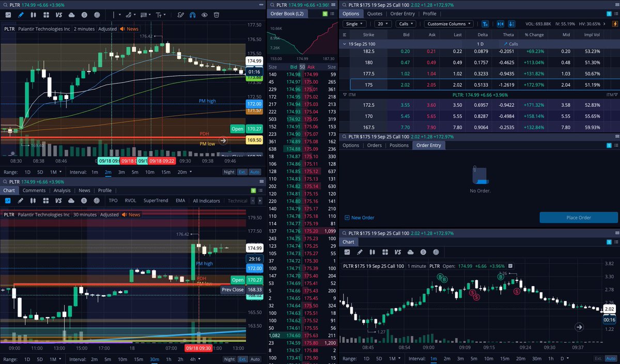Open candlestick chart style in top chart
Viewport: 620px width, 364px height.
(x=34, y=14)
